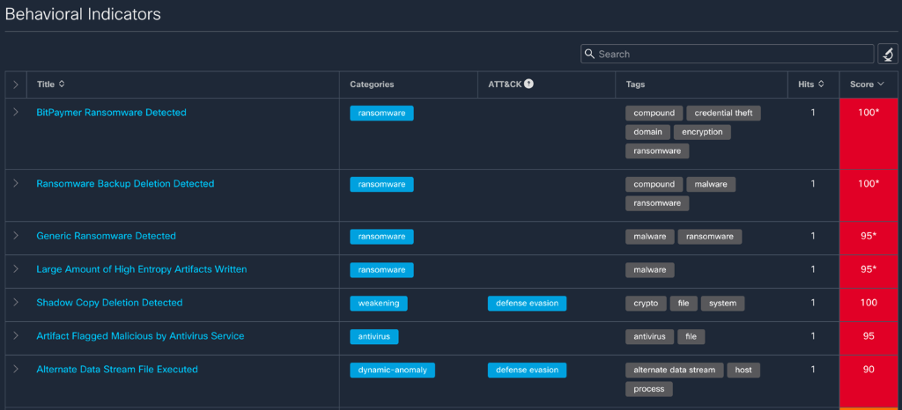This screenshot has width=902, height=410.
Task: Open the Ransomware Backup Deletion Detected indicator
Action: [x=125, y=184]
